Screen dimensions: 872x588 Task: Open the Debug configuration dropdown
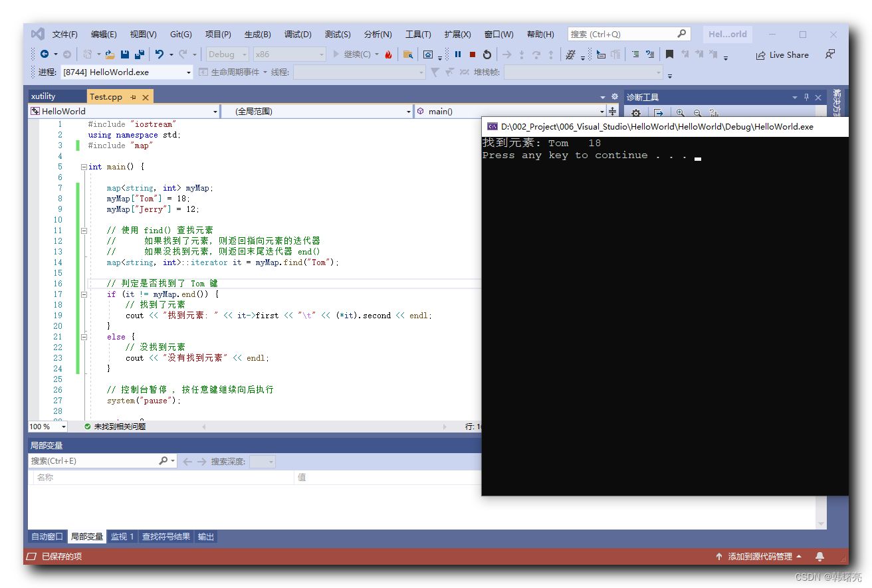(227, 54)
